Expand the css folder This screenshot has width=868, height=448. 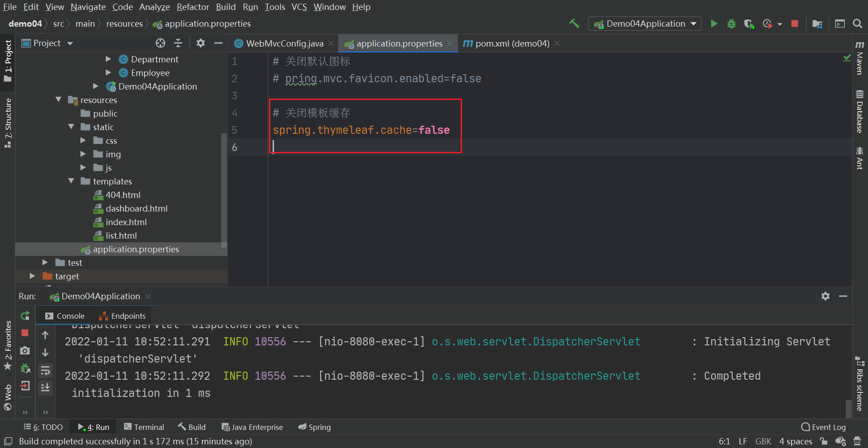[83, 140]
